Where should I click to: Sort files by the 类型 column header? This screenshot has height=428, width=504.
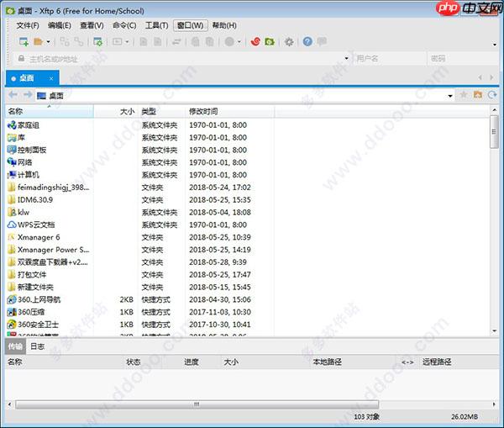tap(162, 112)
